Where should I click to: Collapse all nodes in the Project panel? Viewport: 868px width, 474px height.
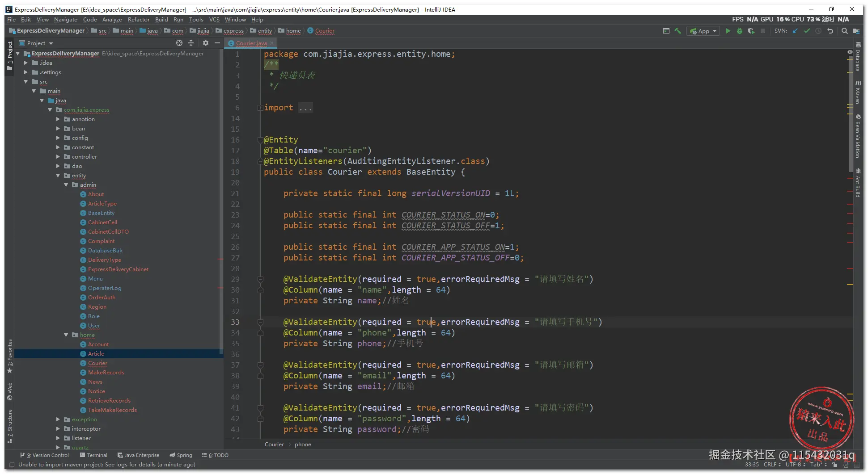tap(191, 43)
